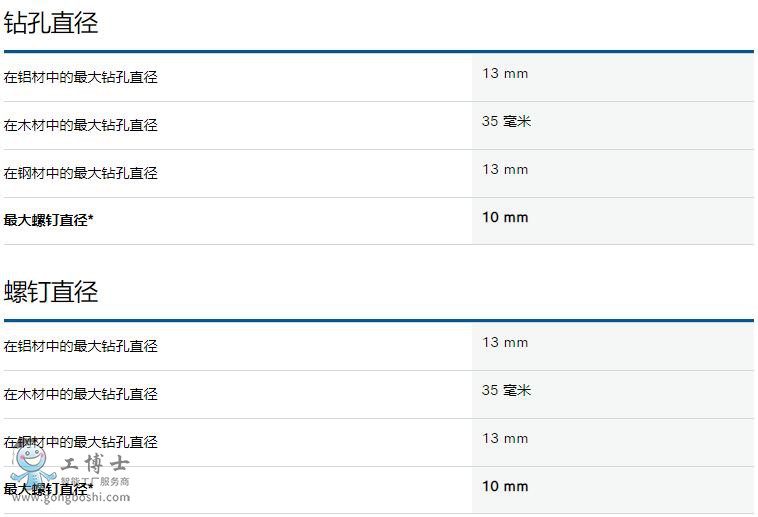This screenshot has width=758, height=517.
Task: Click 在钢材中的最大钻孔直径 under 钻孔直径 section
Action: point(81,173)
